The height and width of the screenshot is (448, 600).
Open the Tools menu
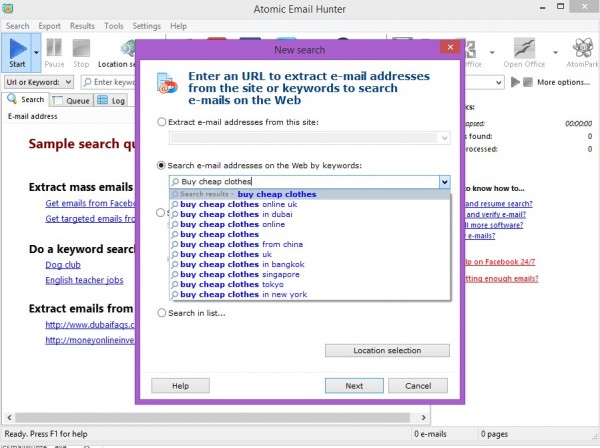coord(114,26)
